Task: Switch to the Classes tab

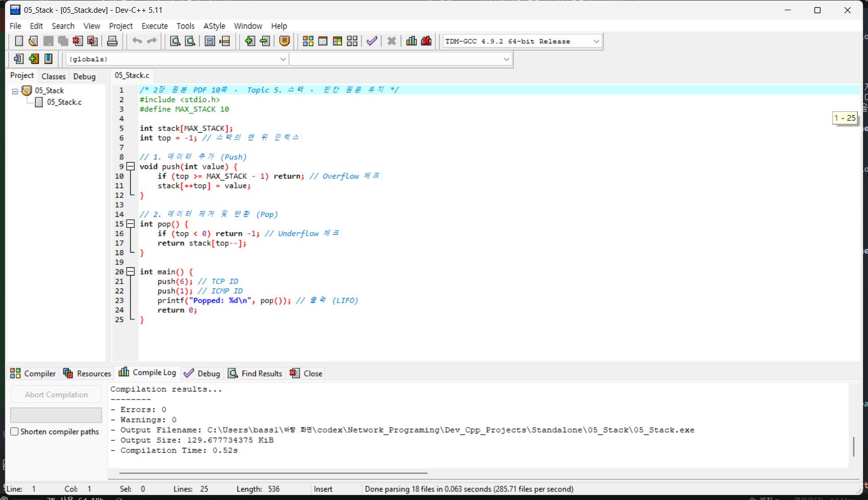Action: point(54,77)
